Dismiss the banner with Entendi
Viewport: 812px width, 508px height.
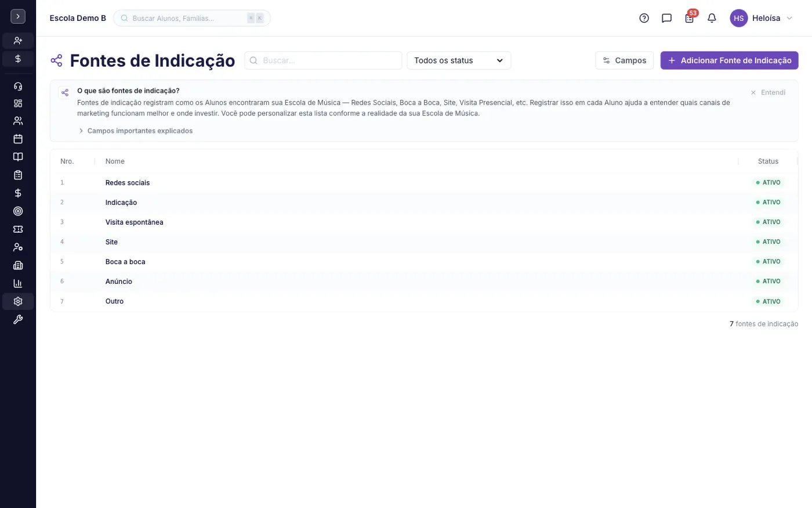click(768, 92)
